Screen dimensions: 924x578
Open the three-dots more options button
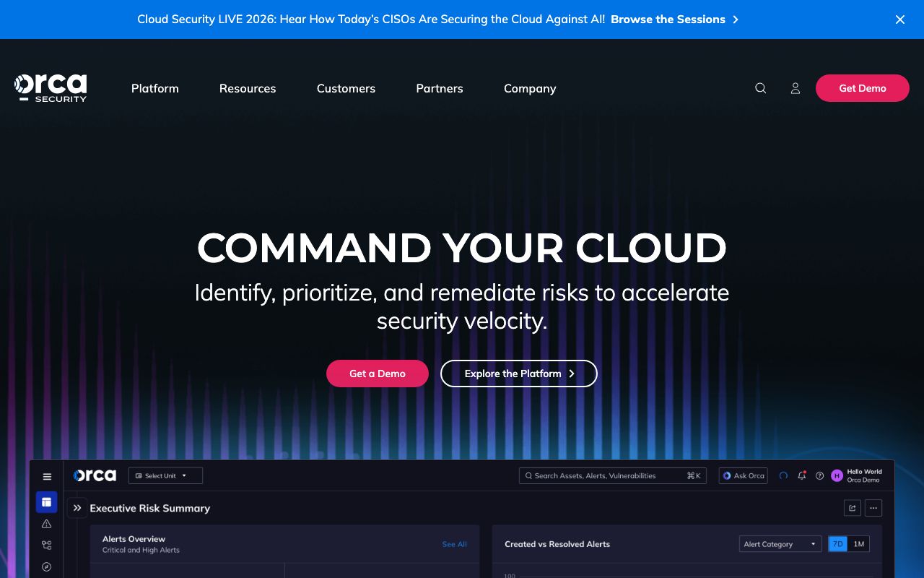[873, 508]
